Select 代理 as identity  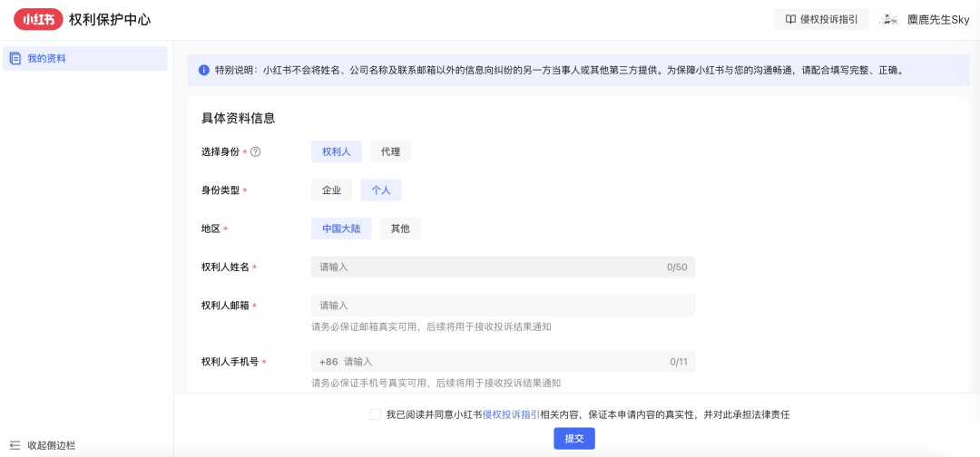[x=390, y=152]
